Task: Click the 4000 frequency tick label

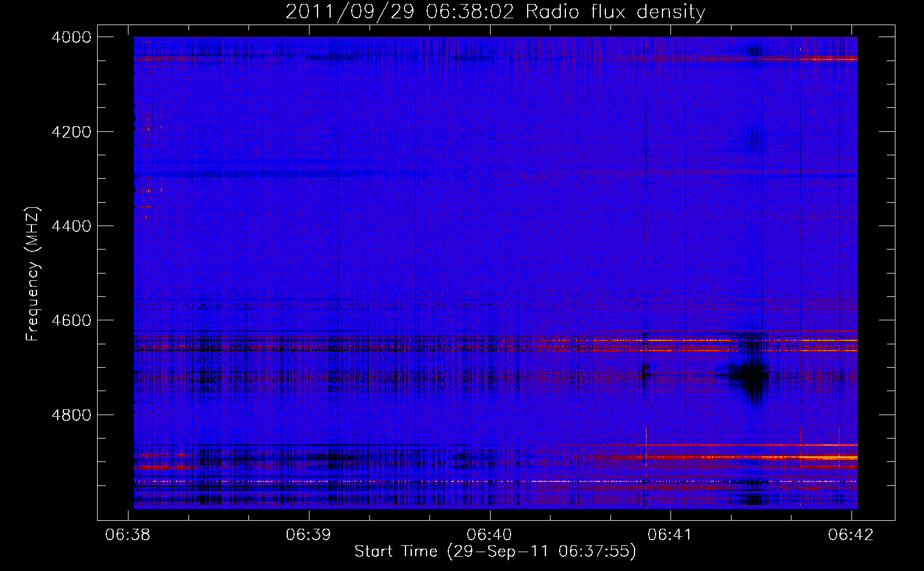Action: tap(71, 37)
